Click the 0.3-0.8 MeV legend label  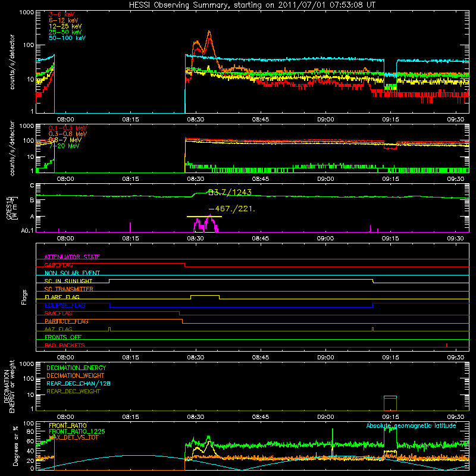[x=68, y=134]
